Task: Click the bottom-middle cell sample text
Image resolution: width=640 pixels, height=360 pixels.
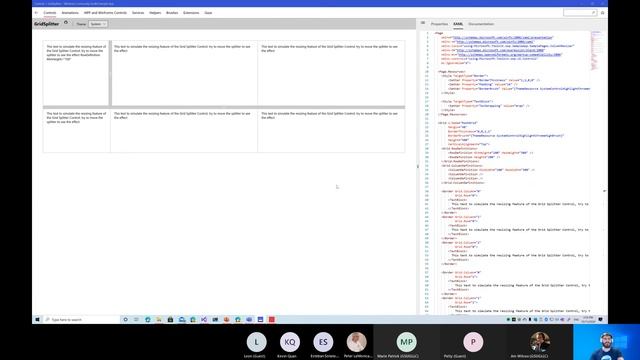Action: 182,116
